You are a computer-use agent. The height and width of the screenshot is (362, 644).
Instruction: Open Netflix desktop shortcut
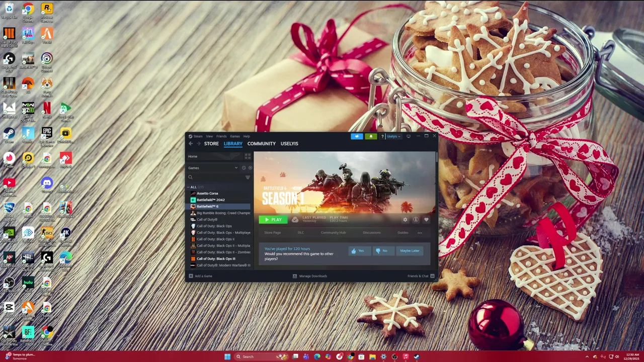point(47,110)
